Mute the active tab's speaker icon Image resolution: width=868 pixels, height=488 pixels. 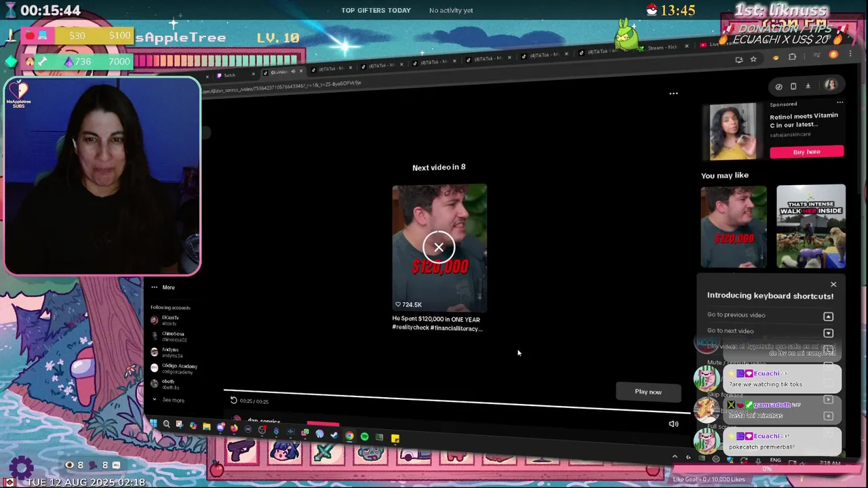pos(293,71)
